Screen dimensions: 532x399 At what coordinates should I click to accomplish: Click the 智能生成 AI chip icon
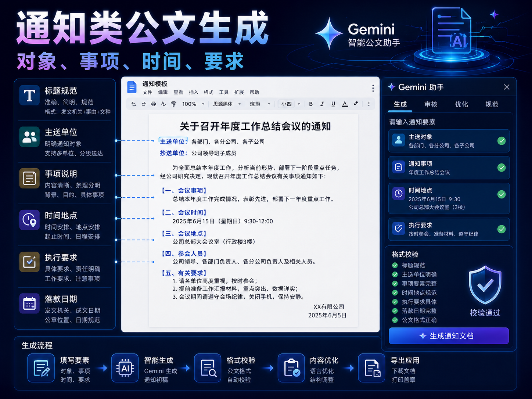(125, 368)
